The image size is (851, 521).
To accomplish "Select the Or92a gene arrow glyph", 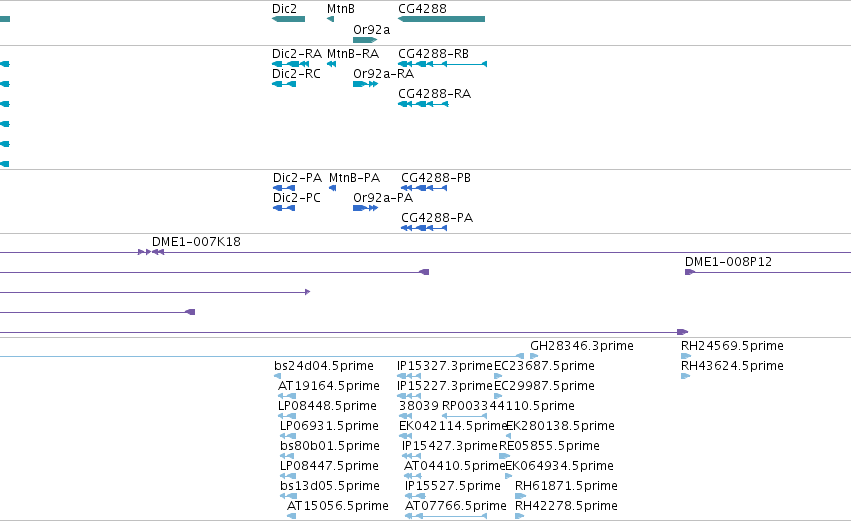I will pyautogui.click(x=365, y=40).
